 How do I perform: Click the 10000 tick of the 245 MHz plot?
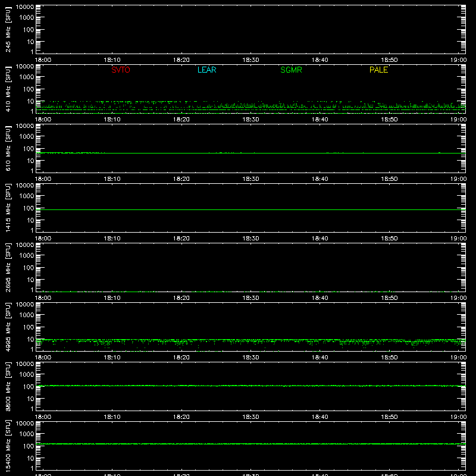[25, 7]
